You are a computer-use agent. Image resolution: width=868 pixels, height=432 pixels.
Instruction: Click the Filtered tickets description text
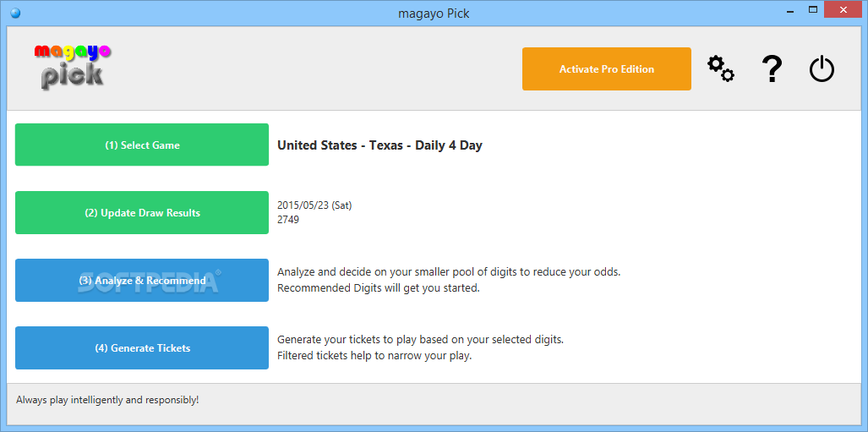[374, 355]
